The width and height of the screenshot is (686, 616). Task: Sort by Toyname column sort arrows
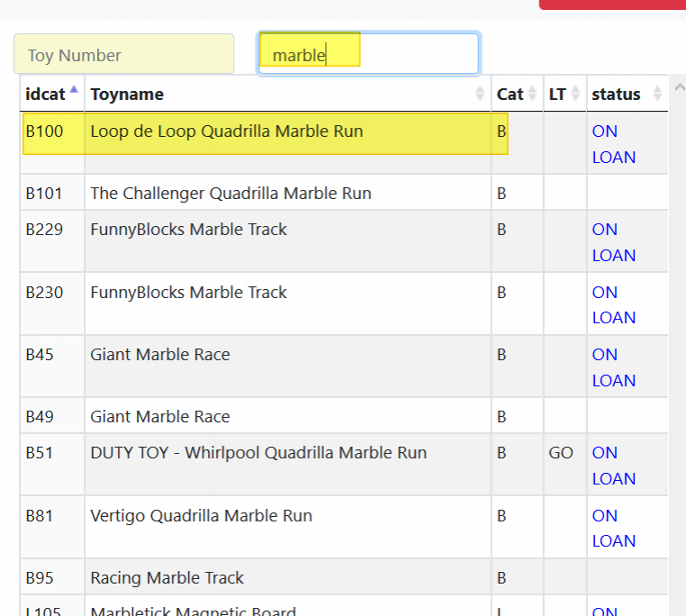tap(480, 94)
